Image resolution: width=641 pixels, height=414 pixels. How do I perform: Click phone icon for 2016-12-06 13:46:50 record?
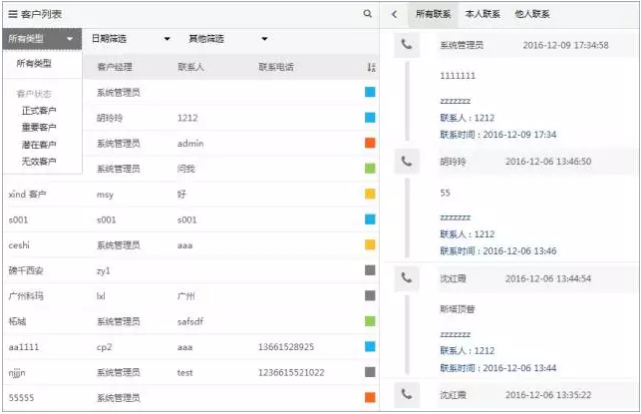(406, 161)
